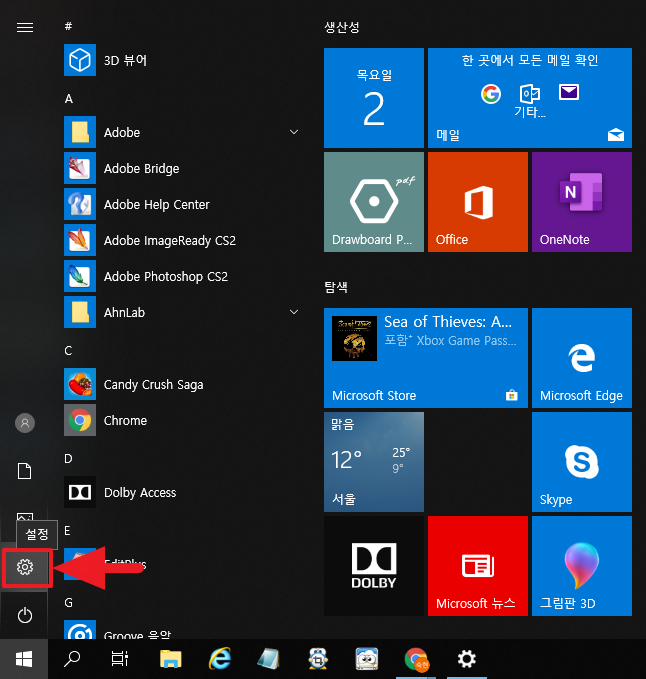Open taskbar search magnifier
Screen dimensions: 646x679
tap(72, 659)
